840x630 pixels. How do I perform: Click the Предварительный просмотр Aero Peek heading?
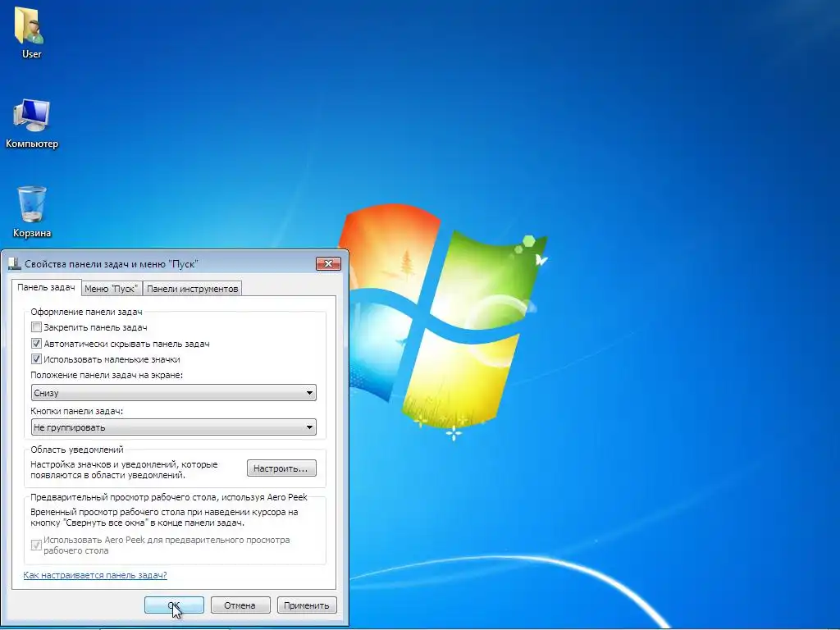point(169,497)
